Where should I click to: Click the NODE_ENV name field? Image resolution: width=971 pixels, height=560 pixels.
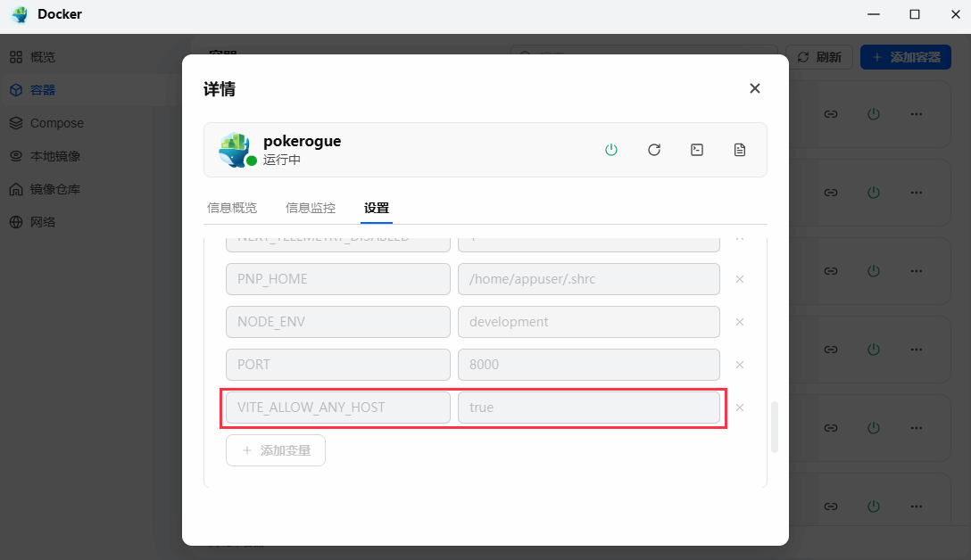338,322
